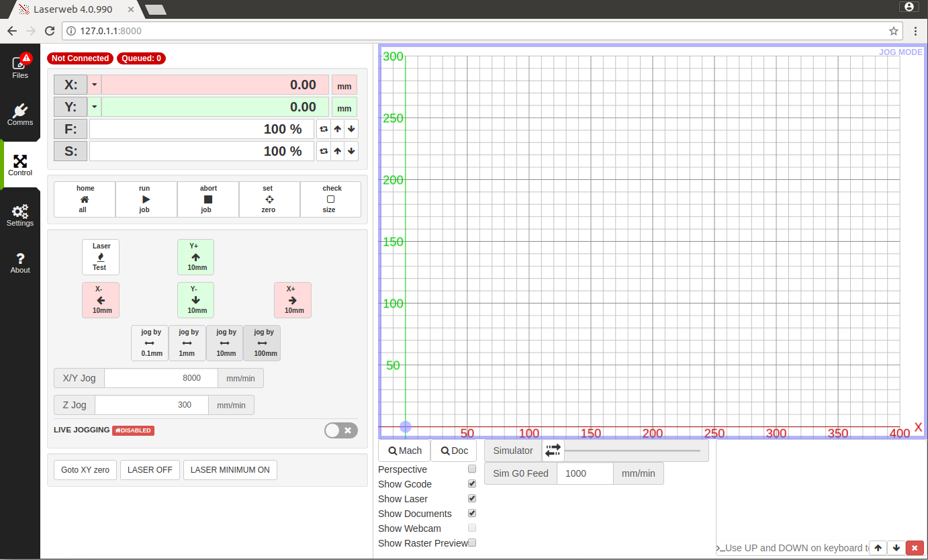Click the run job button
This screenshot has width=928, height=560.
[146, 199]
